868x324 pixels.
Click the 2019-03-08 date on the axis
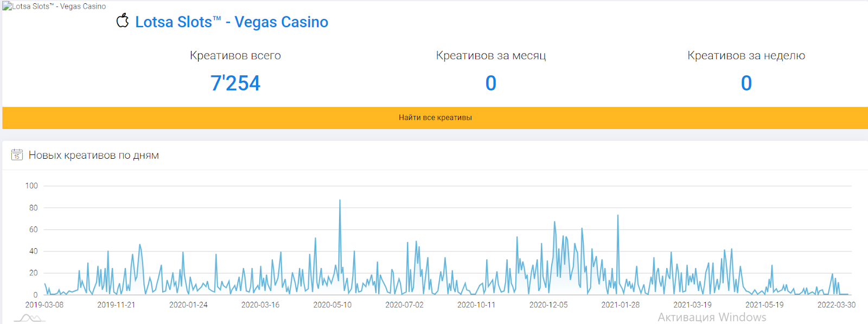[x=44, y=305]
